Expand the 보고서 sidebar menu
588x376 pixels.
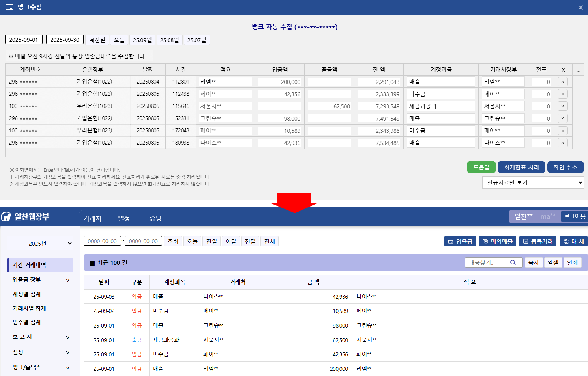[40, 337]
